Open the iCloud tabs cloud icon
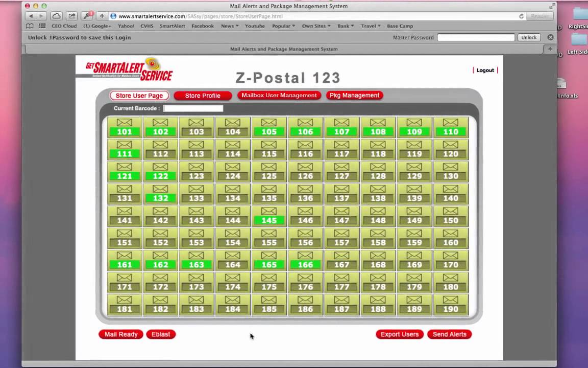 tap(56, 16)
